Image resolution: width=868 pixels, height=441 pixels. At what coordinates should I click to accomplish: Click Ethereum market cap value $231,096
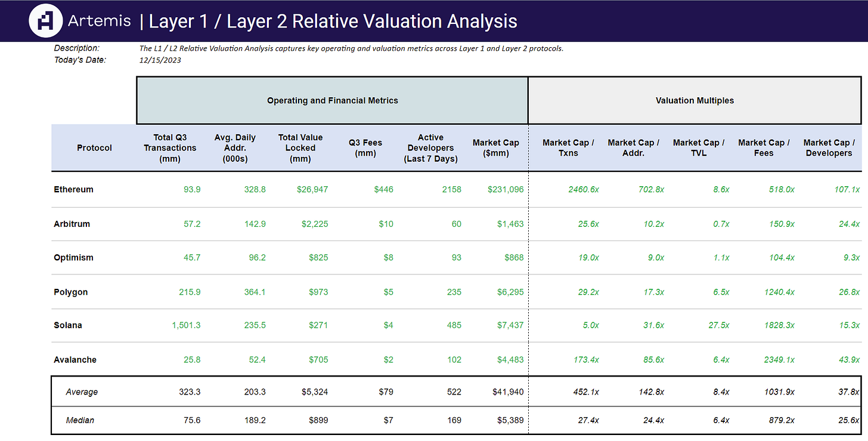pos(506,189)
